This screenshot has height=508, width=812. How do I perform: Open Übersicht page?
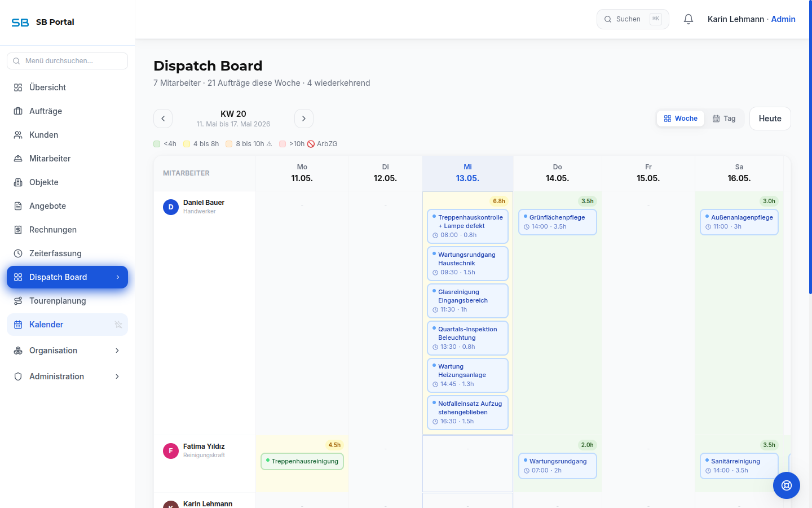click(x=67, y=87)
